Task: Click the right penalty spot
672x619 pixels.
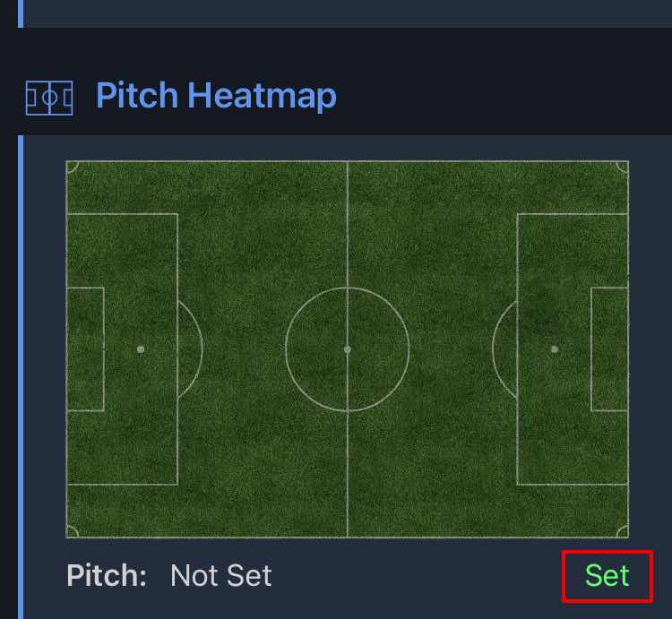Action: point(555,348)
